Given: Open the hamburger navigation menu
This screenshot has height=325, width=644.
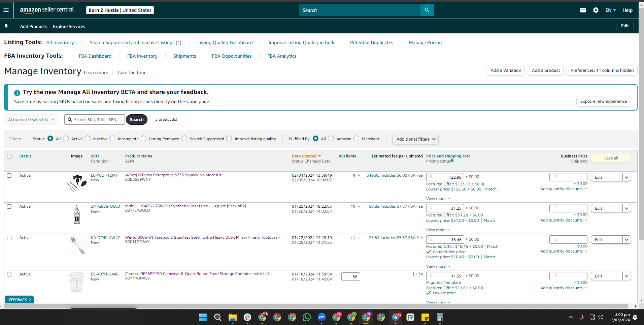Looking at the screenshot, I should [x=6, y=10].
